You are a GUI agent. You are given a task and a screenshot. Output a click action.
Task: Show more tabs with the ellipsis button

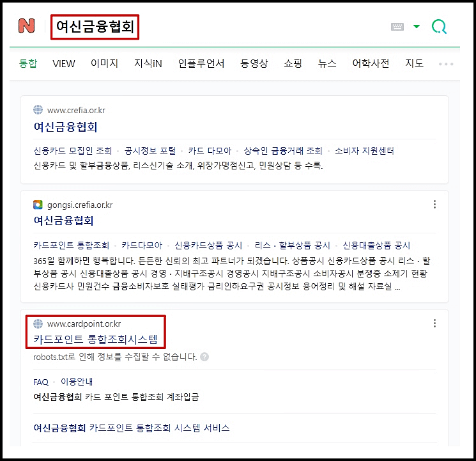tap(446, 64)
